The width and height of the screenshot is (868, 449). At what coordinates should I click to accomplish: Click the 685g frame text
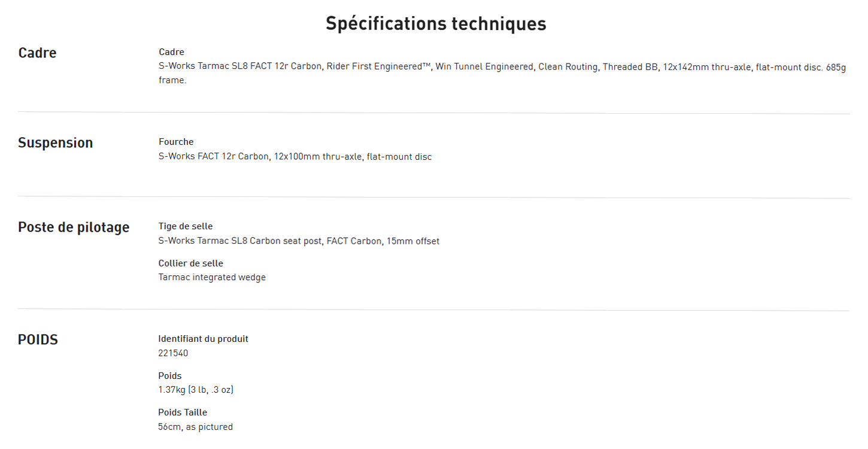coord(837,67)
